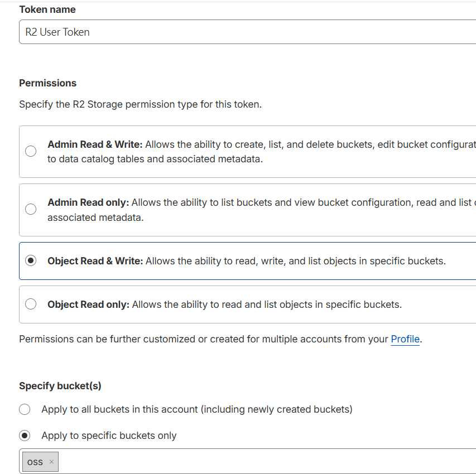This screenshot has width=476, height=474.
Task: Click the bold 'Admin Read & Write:' label text
Action: point(95,144)
